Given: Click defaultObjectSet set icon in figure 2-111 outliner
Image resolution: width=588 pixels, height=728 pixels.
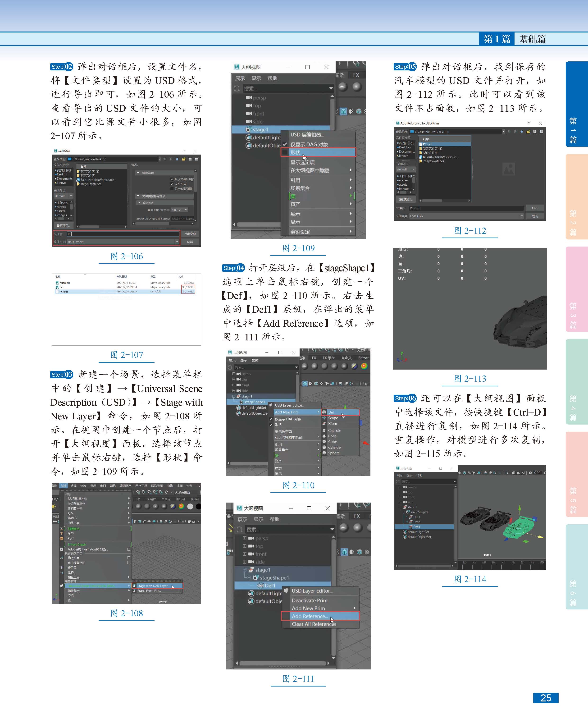Looking at the screenshot, I should (x=251, y=601).
